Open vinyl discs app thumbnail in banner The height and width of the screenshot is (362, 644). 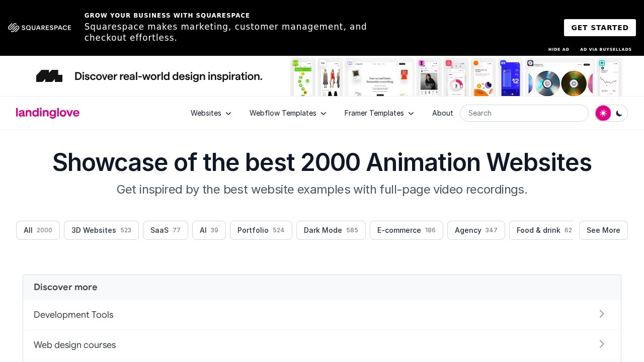click(559, 78)
